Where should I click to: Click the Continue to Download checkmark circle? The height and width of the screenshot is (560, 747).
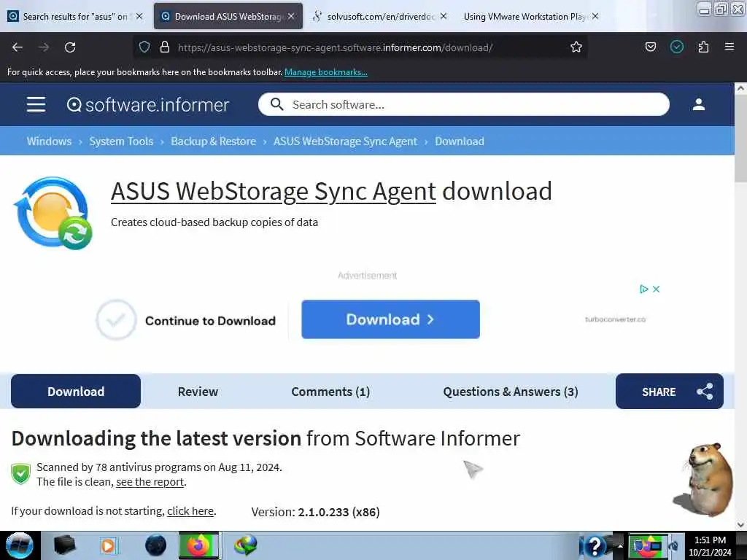pos(116,319)
